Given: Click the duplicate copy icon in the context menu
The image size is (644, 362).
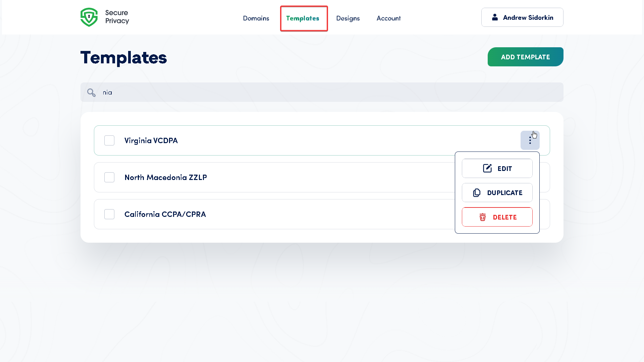Looking at the screenshot, I should pyautogui.click(x=476, y=193).
